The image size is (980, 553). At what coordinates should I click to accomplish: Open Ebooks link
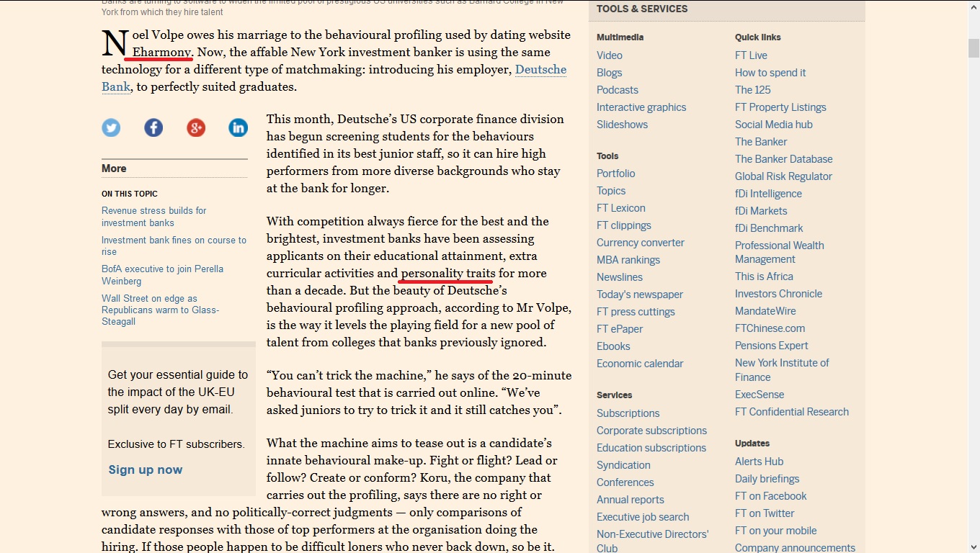pos(613,346)
